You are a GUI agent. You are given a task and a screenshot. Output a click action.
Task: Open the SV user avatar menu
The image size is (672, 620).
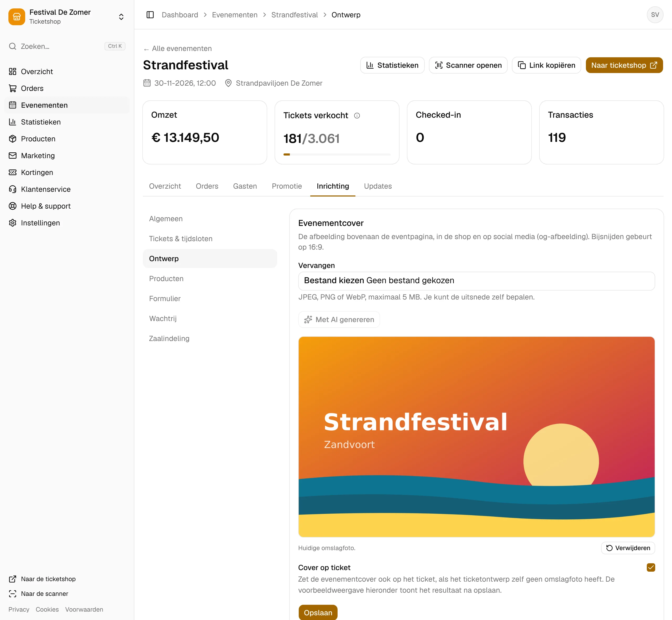(655, 15)
